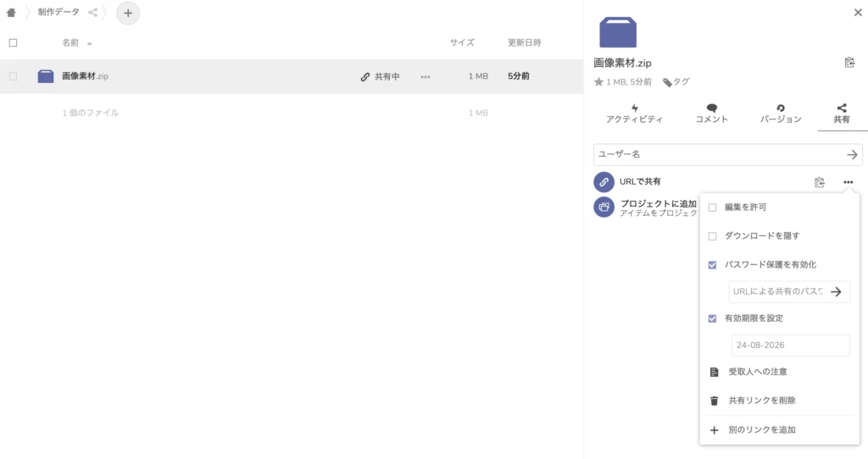Select the checkbox for 画像素材.zip row
868x459 pixels.
pyautogui.click(x=14, y=76)
